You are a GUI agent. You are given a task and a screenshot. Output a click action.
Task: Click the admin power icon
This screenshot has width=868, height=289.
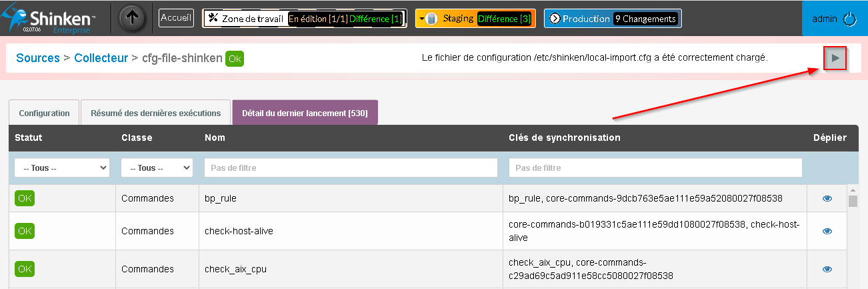coord(849,19)
